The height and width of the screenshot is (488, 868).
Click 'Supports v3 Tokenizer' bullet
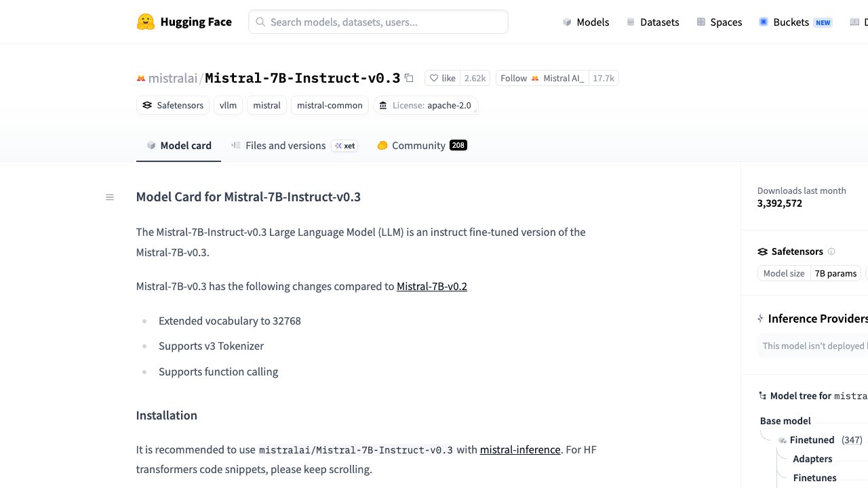coord(211,346)
